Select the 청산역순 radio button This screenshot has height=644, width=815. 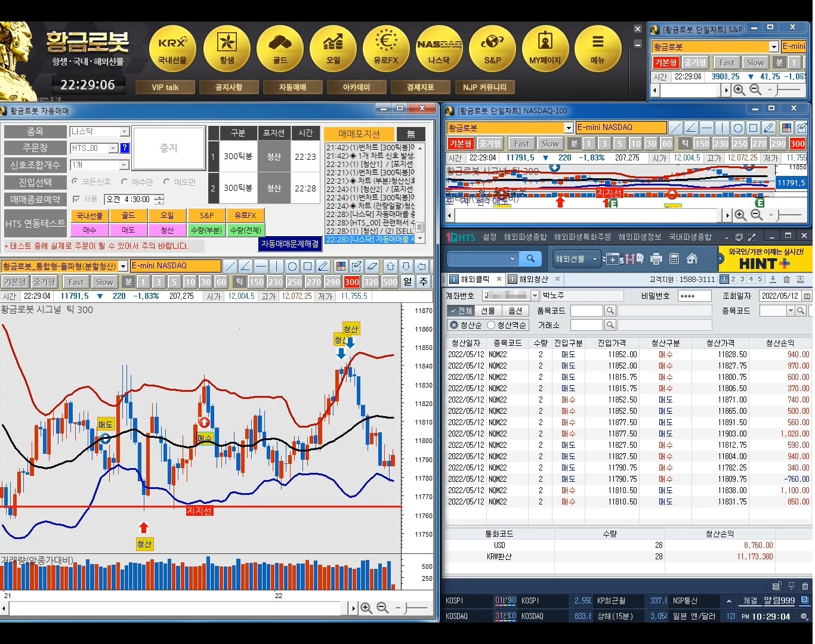[x=491, y=325]
